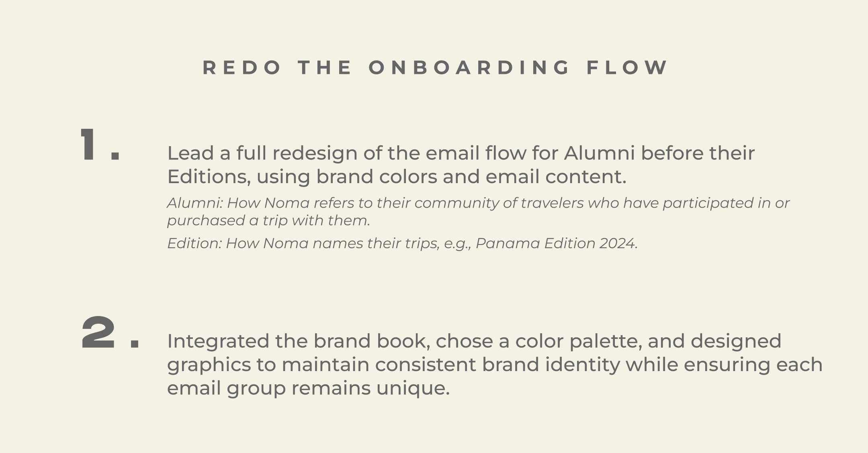Click "brand colors" in the first paragraph
The image size is (868, 453).
pyautogui.click(x=377, y=177)
